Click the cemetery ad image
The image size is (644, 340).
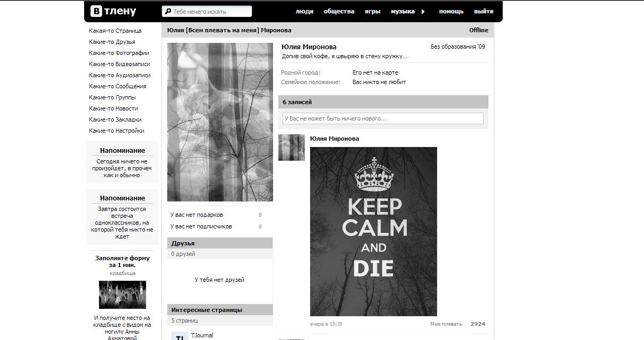pos(122,295)
